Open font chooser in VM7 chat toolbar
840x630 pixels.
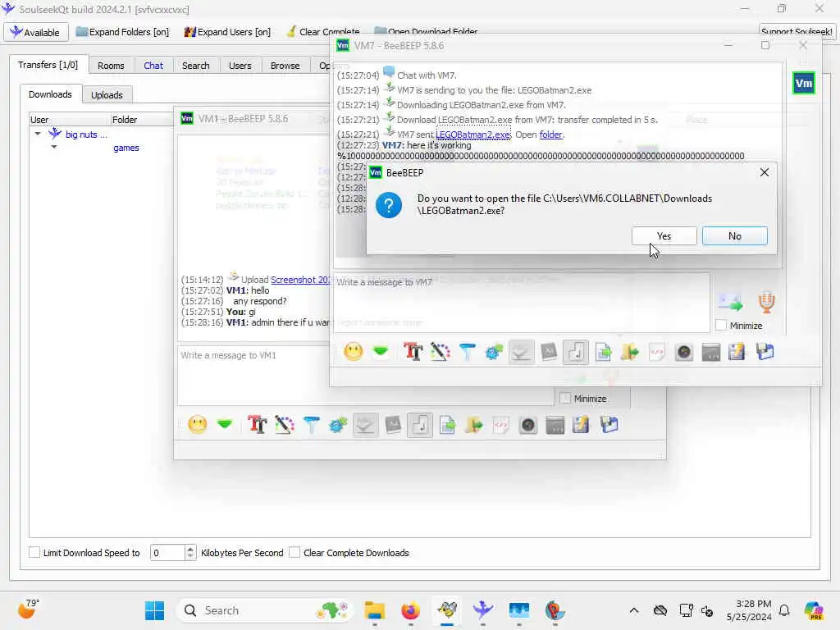[x=413, y=352]
